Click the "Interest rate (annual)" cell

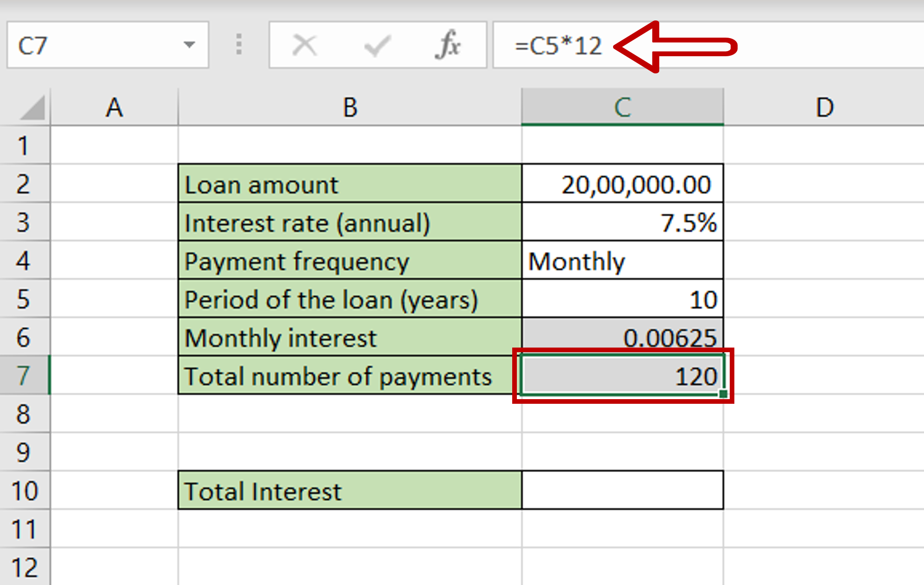point(350,222)
